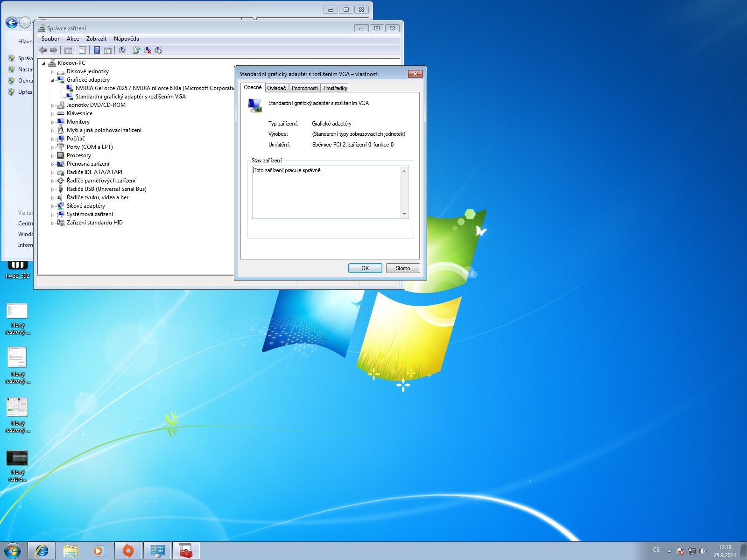Screen dimensions: 747x560
Task: Switch to the Podrobnosti tab
Action: click(x=304, y=88)
